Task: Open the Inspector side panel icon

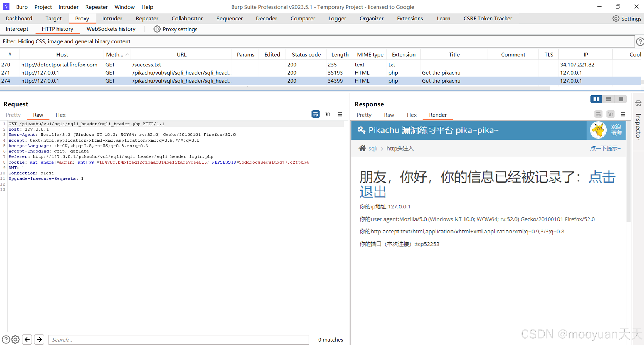Action: (638, 103)
